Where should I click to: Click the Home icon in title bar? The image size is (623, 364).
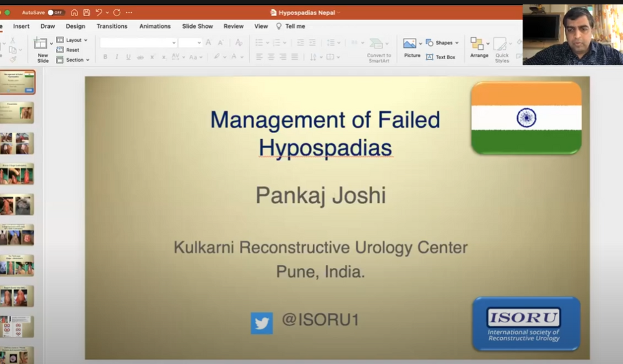(x=74, y=12)
